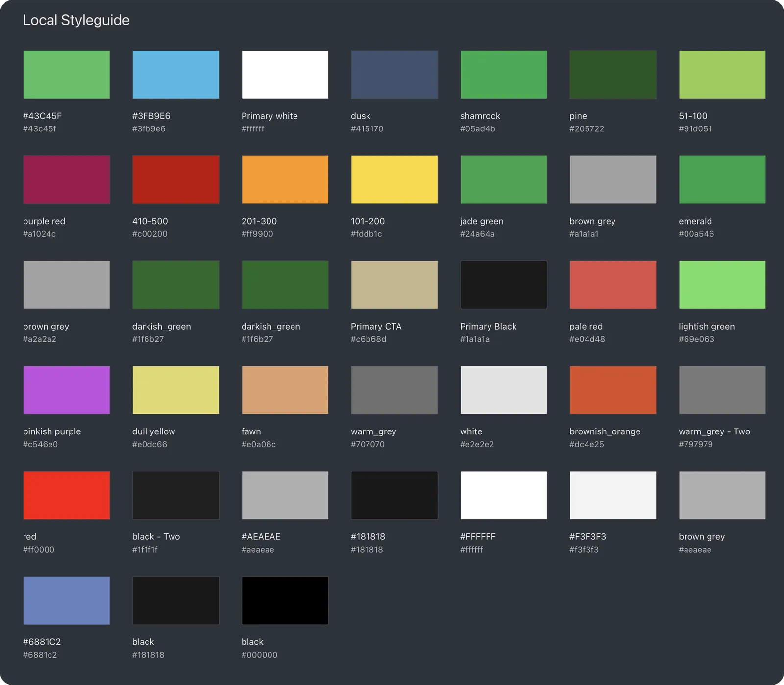Screen dimensions: 784x685
Task: Pick the 201-300 orange swatch
Action: click(285, 179)
